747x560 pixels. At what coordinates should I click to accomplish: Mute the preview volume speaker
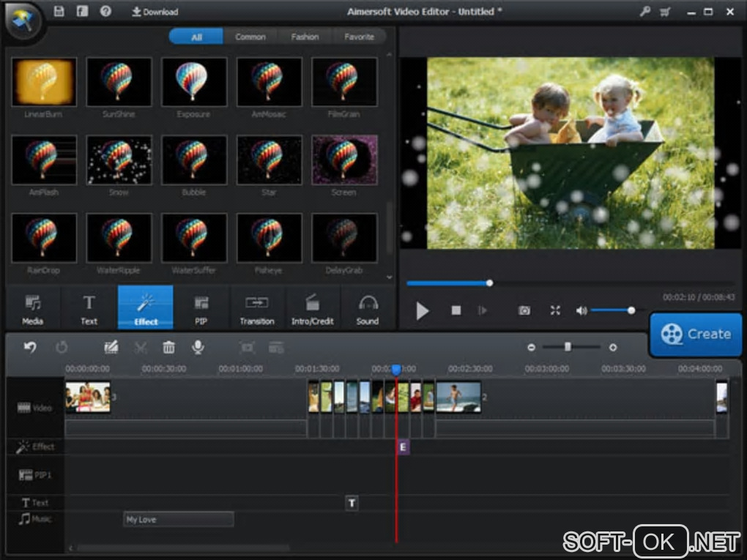click(581, 310)
